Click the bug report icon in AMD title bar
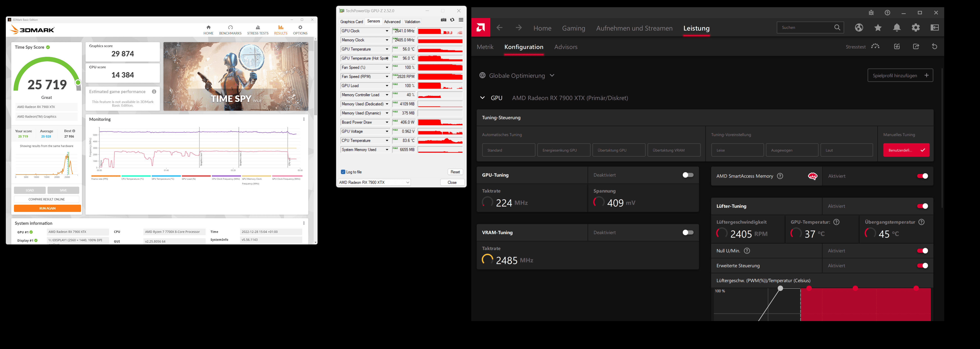 pos(871,13)
